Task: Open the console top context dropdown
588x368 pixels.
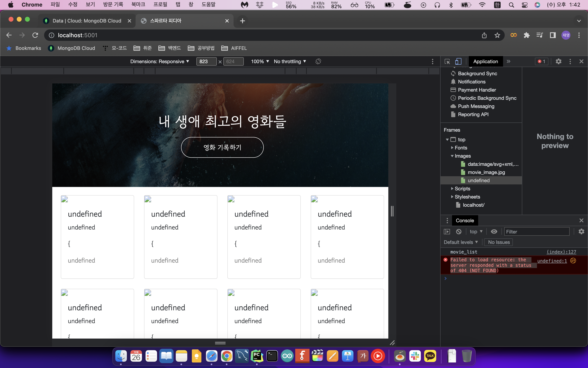Action: pos(476,231)
